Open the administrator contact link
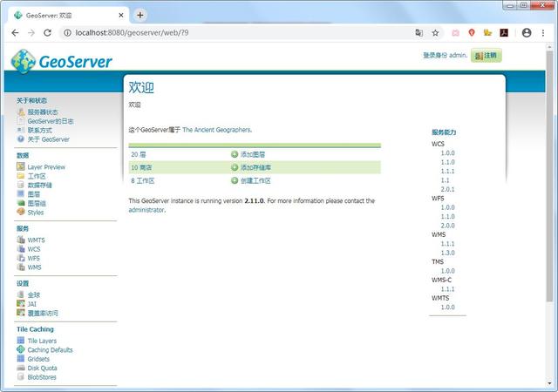The width and height of the screenshot is (558, 392). point(146,210)
